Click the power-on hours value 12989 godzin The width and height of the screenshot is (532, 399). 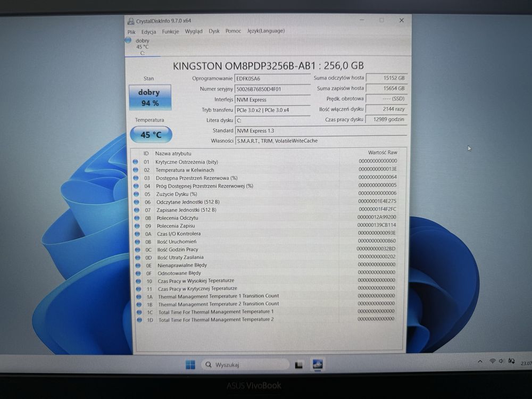[x=386, y=119]
